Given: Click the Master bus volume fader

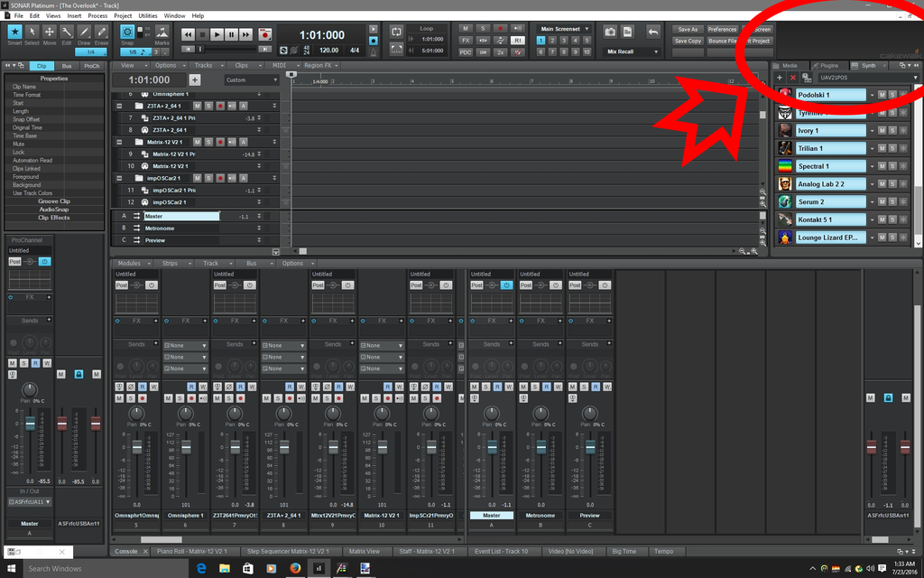Looking at the screenshot, I should click(x=492, y=446).
